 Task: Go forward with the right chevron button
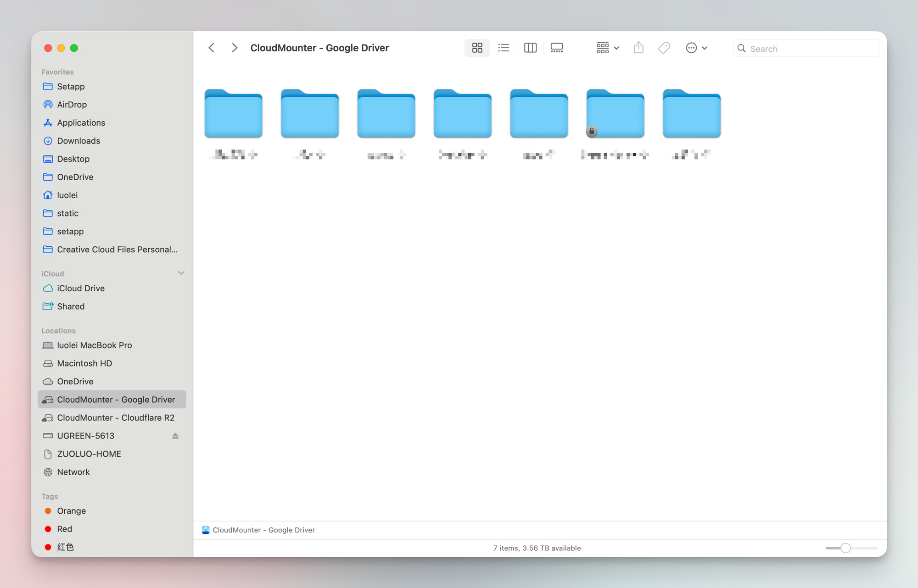(234, 48)
